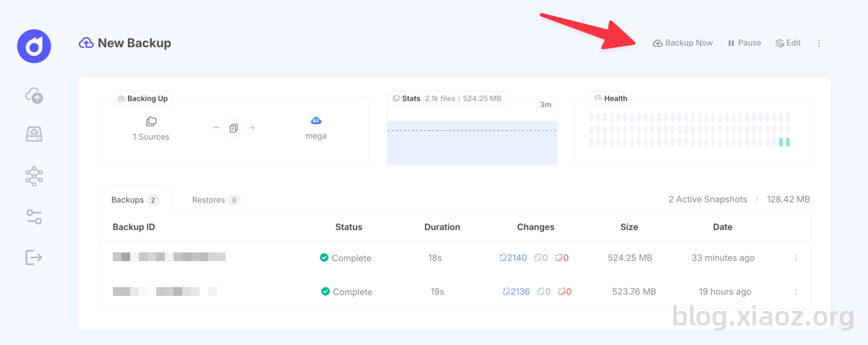Viewport: 868px width, 345px height.
Task: Open row menu for 19 hours ago backup
Action: (796, 292)
